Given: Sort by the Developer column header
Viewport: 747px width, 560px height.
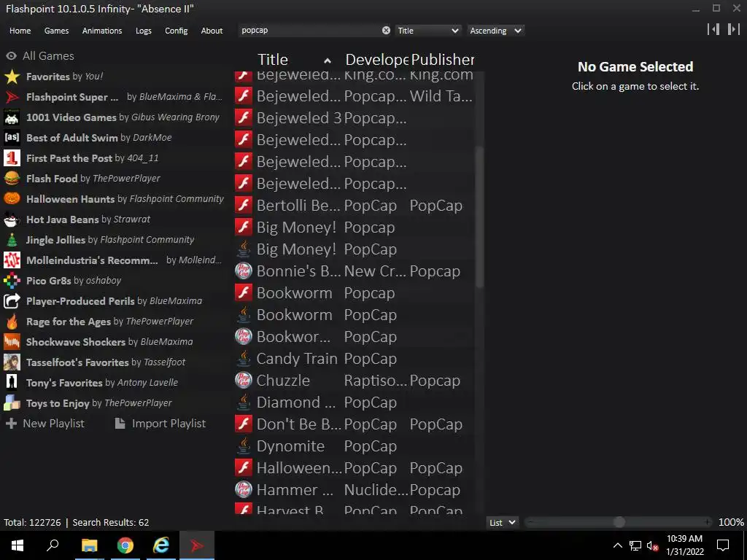Looking at the screenshot, I should [x=376, y=60].
